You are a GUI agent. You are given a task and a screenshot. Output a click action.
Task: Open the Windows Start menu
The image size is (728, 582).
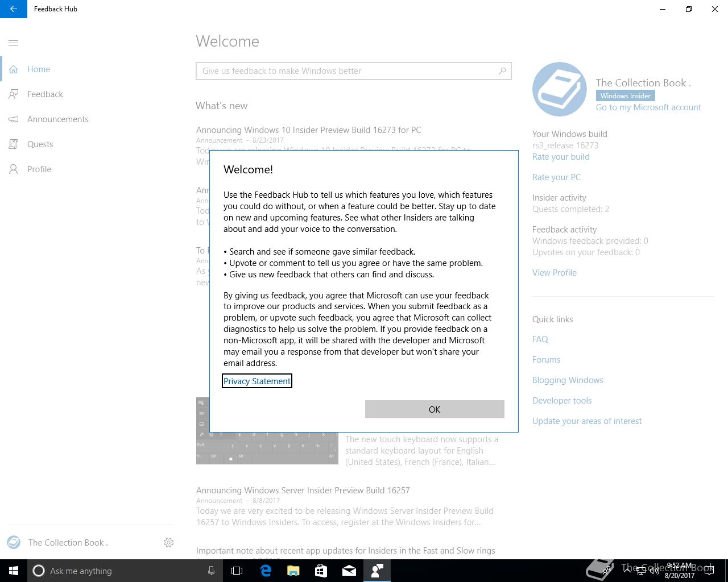(14, 571)
